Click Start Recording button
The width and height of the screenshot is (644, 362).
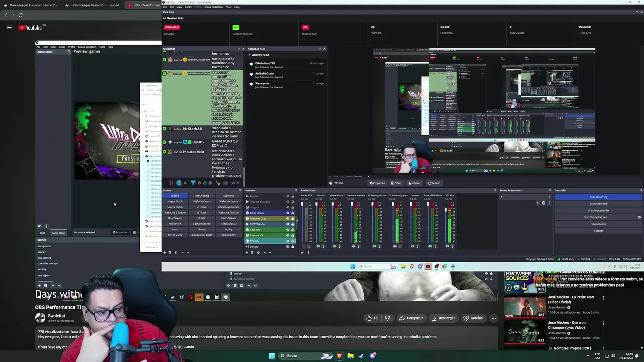(599, 204)
